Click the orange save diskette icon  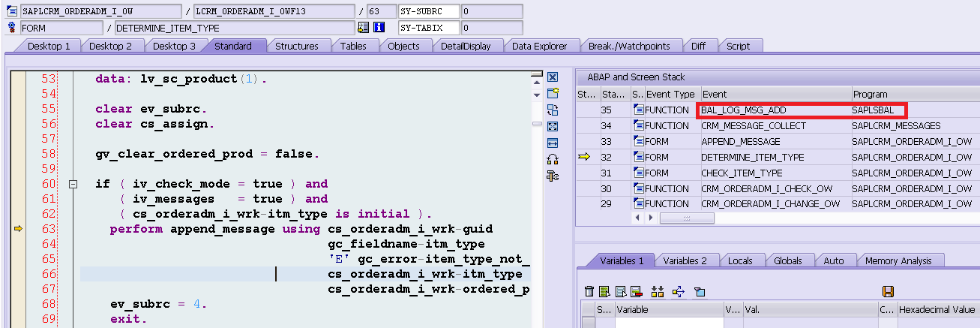pos(889,291)
